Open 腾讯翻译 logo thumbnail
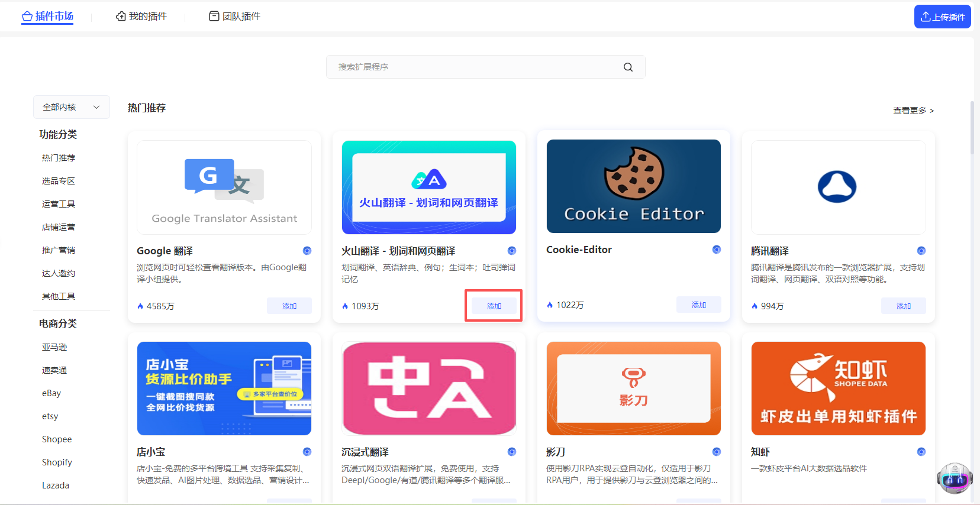This screenshot has width=980, height=505. pyautogui.click(x=839, y=187)
